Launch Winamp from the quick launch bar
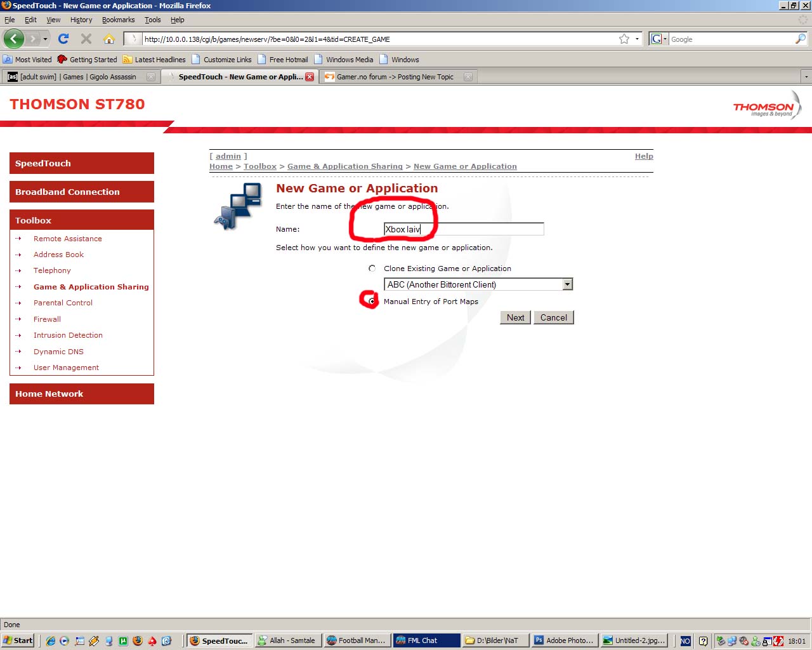Viewport: 812px width, 650px height. [x=94, y=640]
